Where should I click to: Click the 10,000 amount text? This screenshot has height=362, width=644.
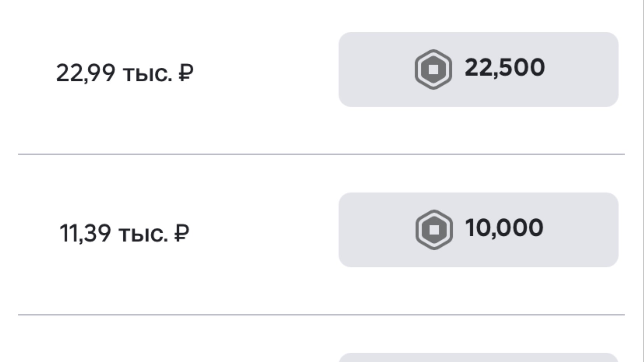click(504, 228)
